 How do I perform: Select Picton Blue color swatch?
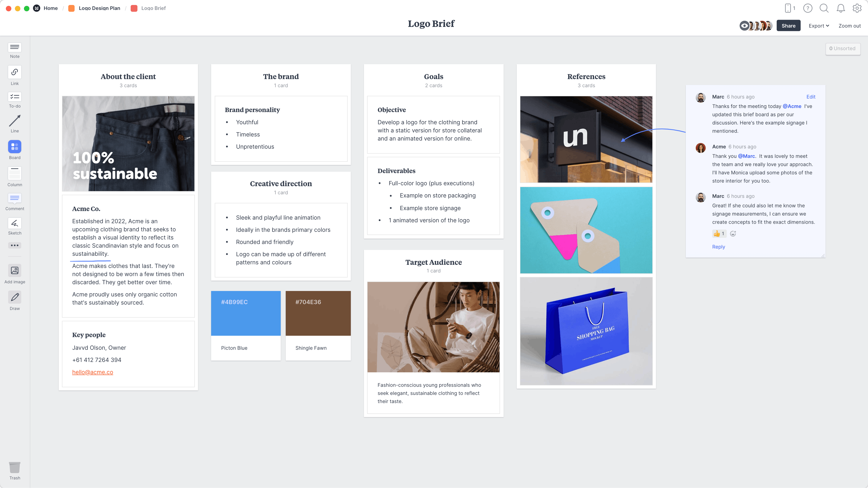pyautogui.click(x=246, y=313)
